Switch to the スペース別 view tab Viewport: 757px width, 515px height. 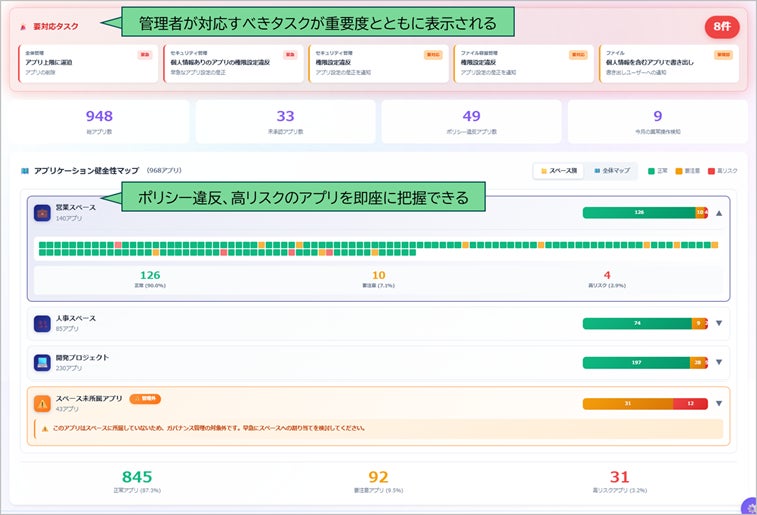[x=558, y=171]
